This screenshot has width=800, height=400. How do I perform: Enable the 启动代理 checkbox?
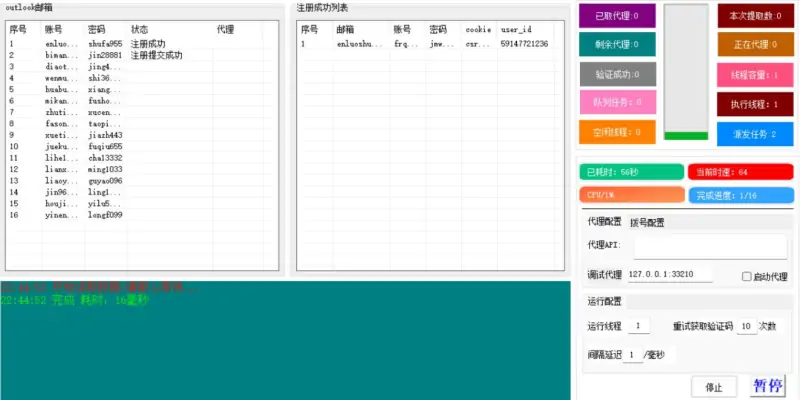pos(746,277)
